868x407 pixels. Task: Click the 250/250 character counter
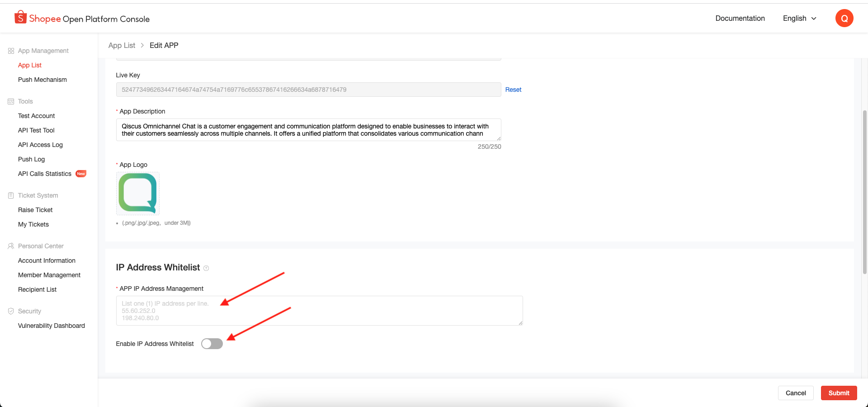point(490,147)
